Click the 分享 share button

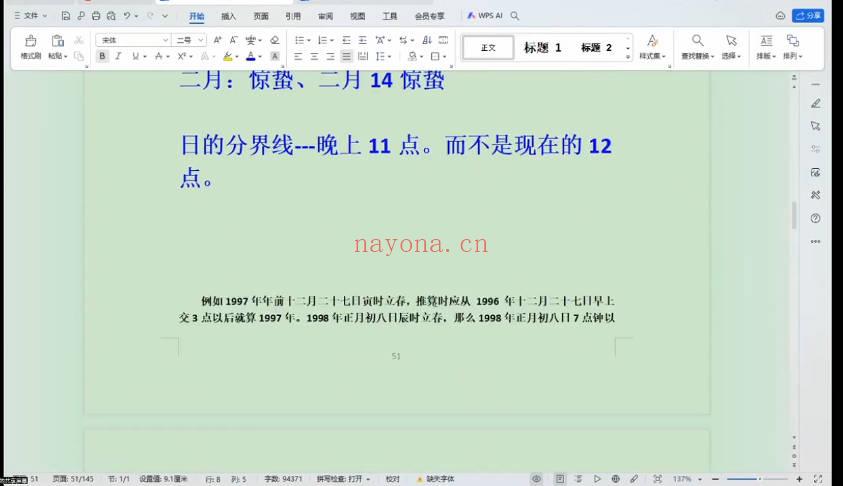(808, 16)
